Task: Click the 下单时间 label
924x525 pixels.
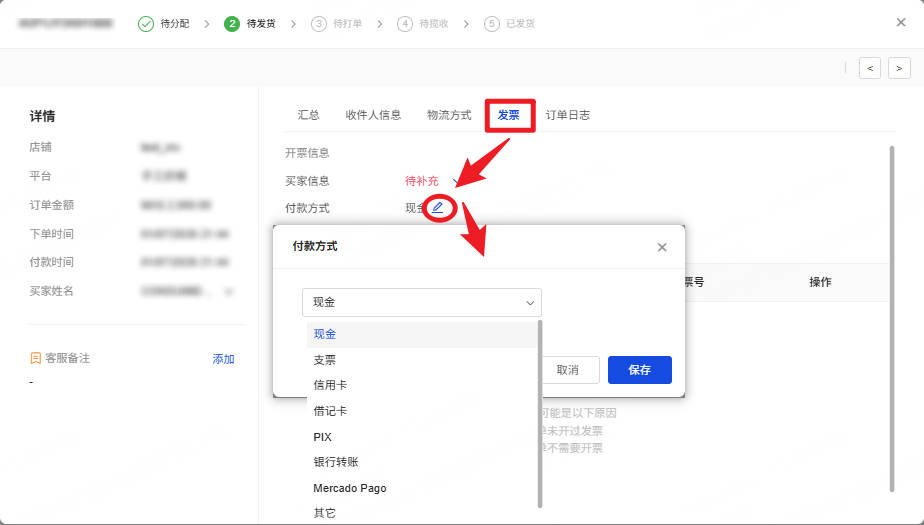Action: point(52,234)
